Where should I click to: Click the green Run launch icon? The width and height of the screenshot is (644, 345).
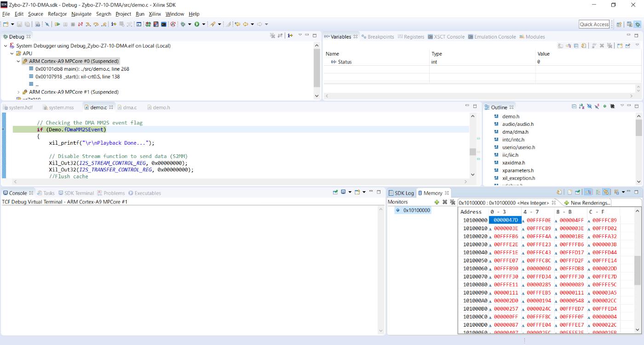point(197,24)
